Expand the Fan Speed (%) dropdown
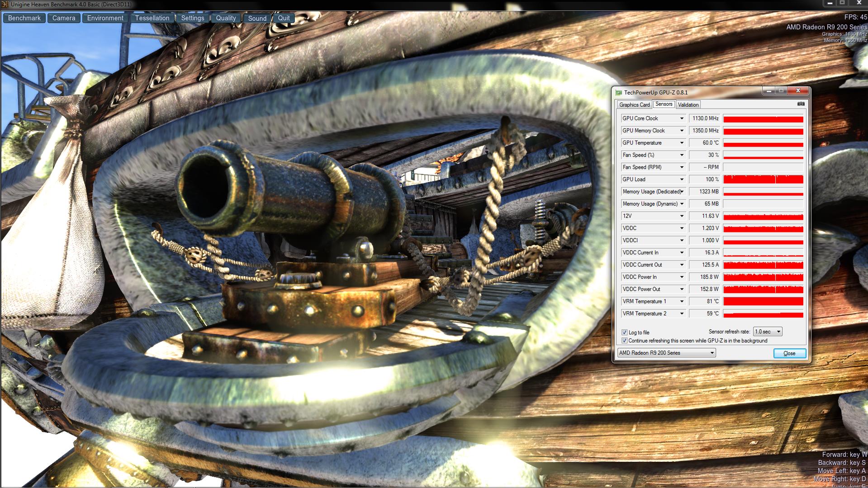Screen dimensions: 868x488 (x=682, y=155)
